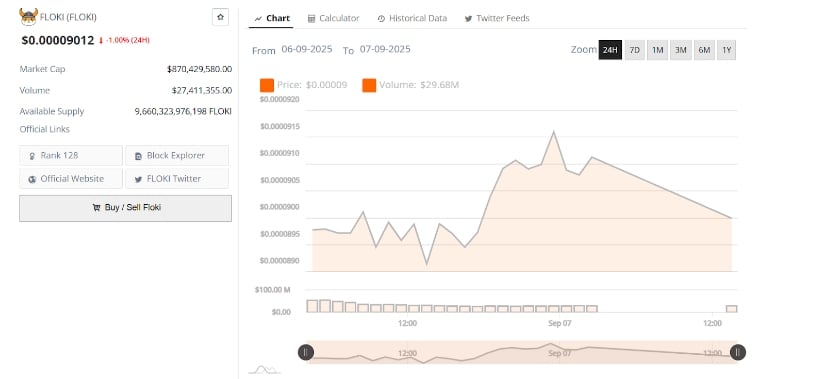Click the Official Links label
Screen dimensions: 825x379
pyautogui.click(x=45, y=129)
